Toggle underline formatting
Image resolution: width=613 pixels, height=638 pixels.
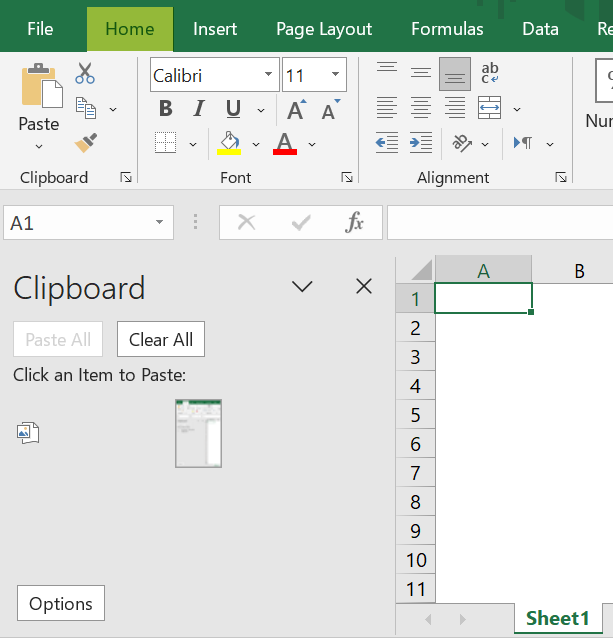[233, 109]
